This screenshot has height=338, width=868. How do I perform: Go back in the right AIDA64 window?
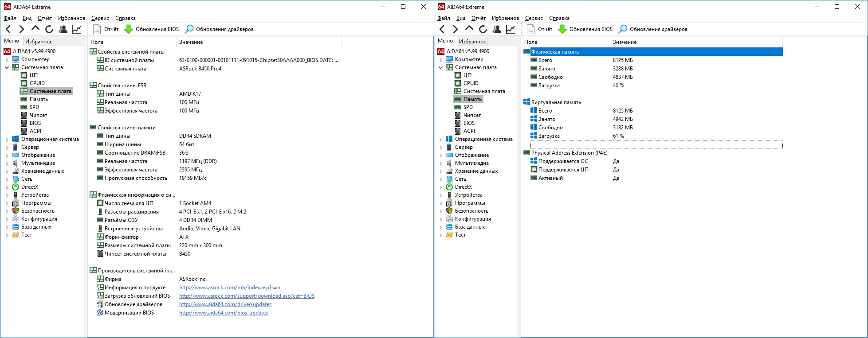click(x=442, y=29)
